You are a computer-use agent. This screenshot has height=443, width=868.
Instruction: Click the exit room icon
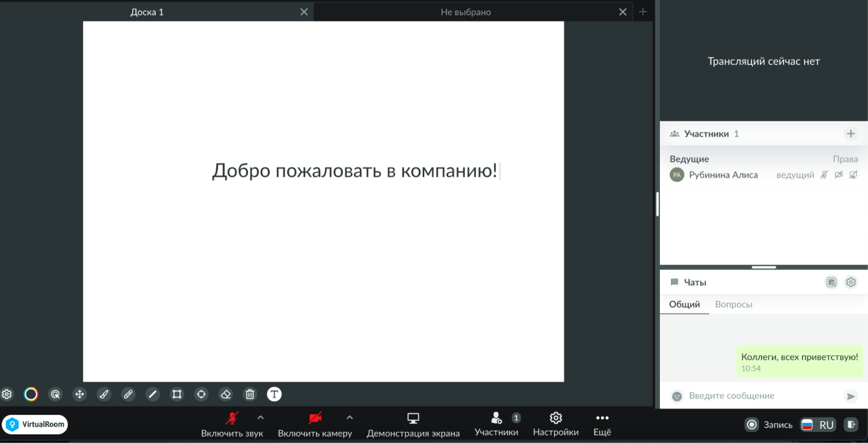pyautogui.click(x=851, y=425)
